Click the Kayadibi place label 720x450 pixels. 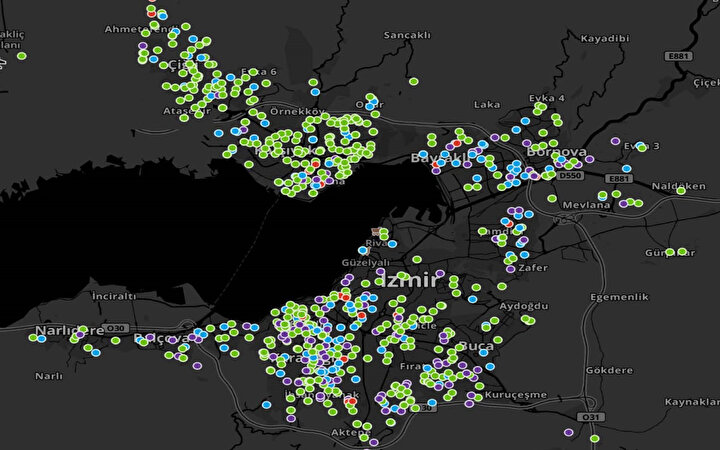[604, 39]
